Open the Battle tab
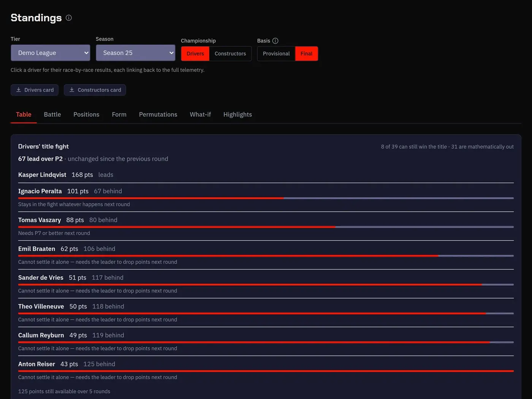The height and width of the screenshot is (399, 532). (52, 114)
